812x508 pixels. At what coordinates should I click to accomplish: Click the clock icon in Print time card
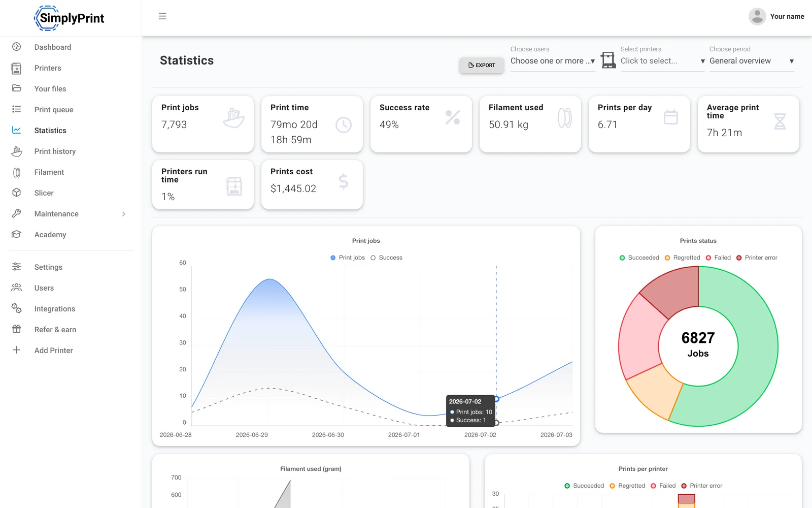point(344,125)
